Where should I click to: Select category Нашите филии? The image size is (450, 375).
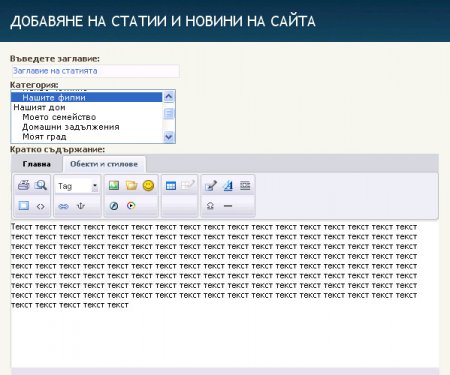87,98
